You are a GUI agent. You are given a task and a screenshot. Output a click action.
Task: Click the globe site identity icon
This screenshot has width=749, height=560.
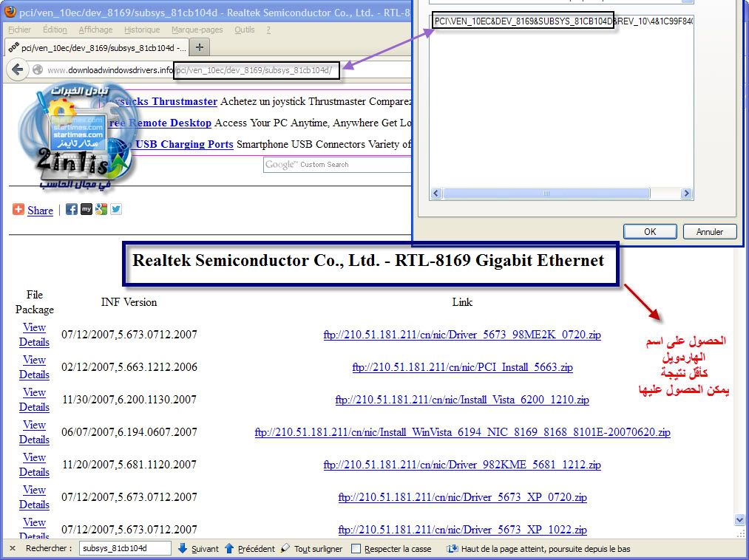coord(37,69)
